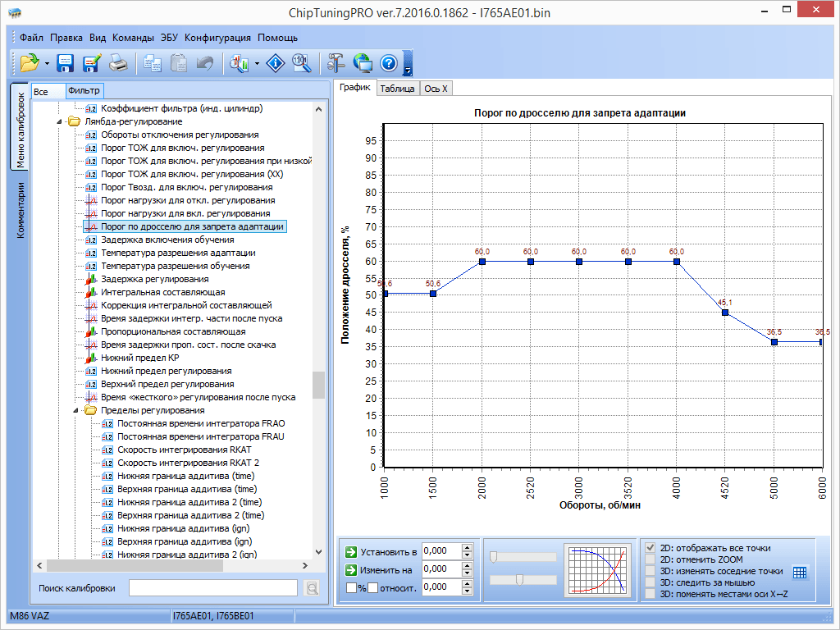Viewport: 840px width, 630px height.
Task: Click the save floppy disk icon
Action: tap(65, 63)
